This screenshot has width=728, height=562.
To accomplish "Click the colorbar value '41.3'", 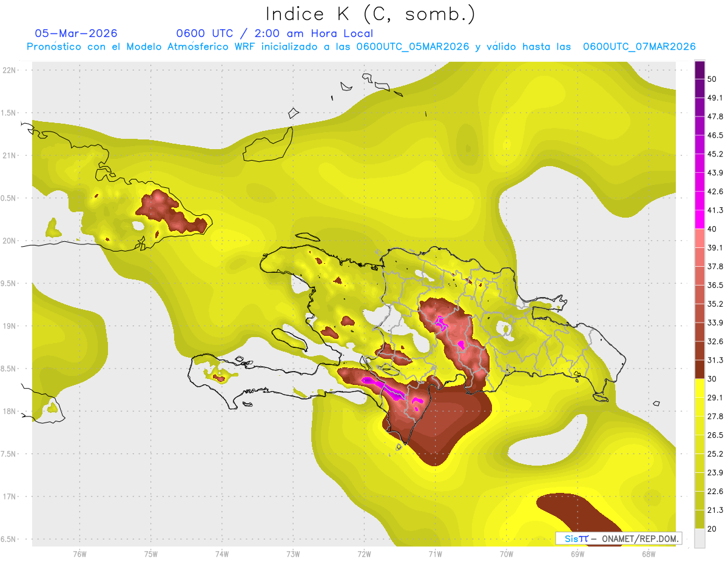I will 715,210.
